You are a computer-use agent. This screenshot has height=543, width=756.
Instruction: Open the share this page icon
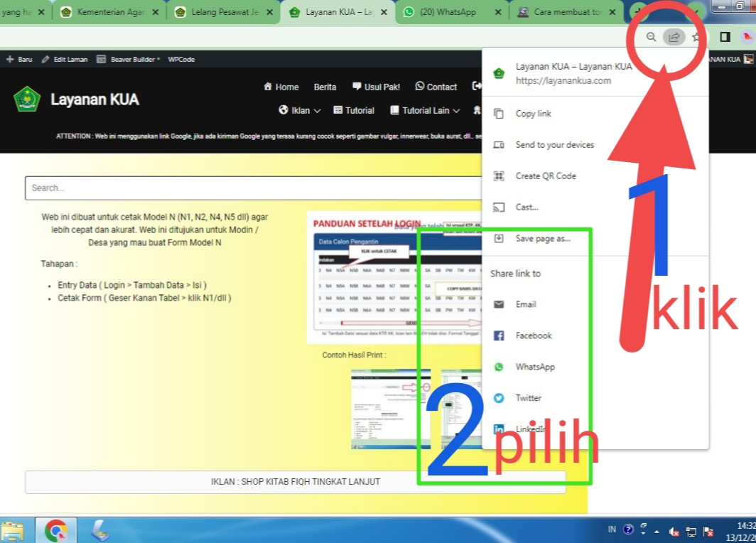[x=674, y=37]
